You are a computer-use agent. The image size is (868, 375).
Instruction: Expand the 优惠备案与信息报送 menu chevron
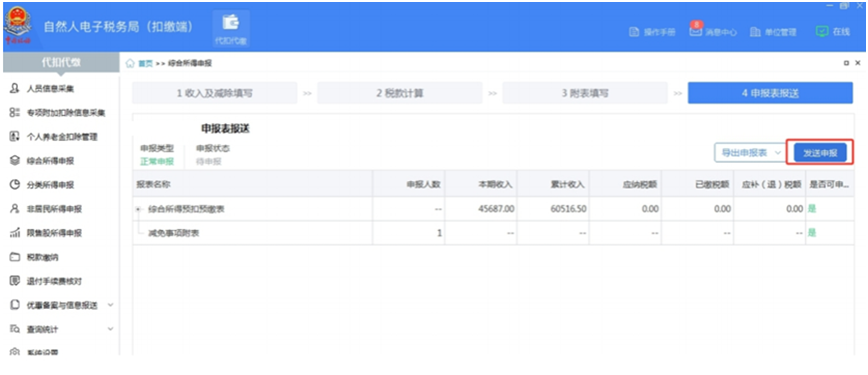pyautogui.click(x=111, y=305)
